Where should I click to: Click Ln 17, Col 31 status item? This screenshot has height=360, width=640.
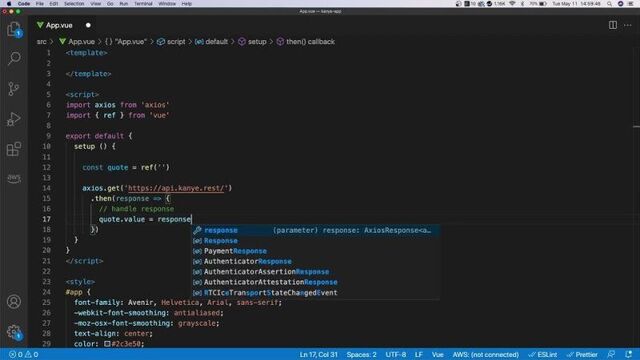[x=318, y=354]
